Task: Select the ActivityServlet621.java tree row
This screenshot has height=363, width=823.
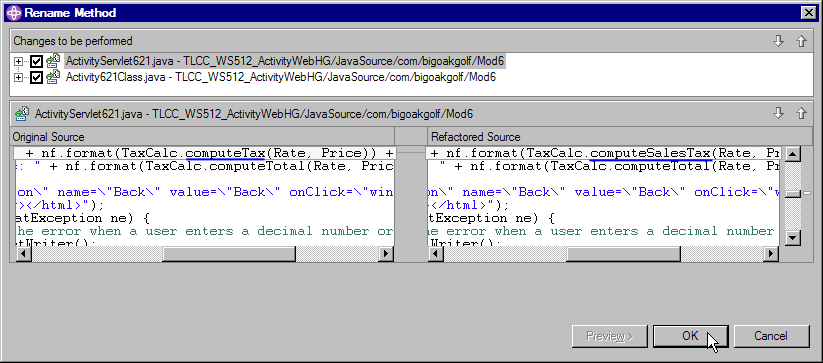Action: pos(286,61)
